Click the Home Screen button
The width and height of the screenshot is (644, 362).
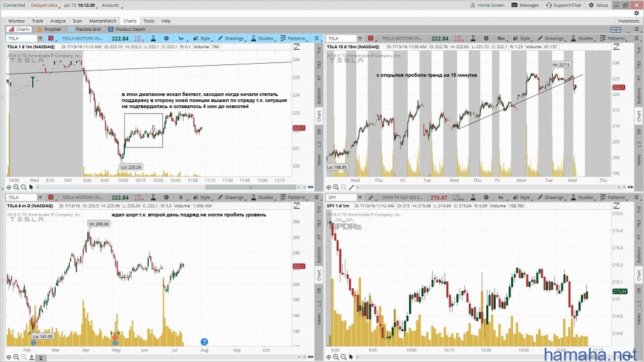(487, 5)
